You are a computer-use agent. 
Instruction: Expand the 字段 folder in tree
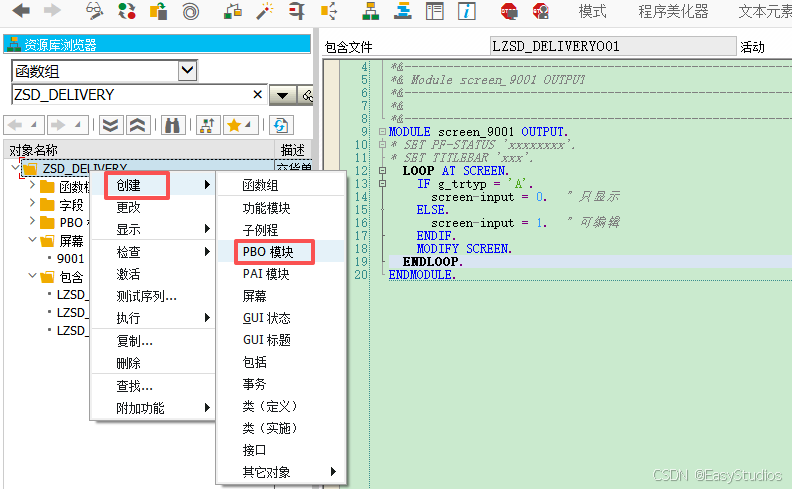click(32, 203)
